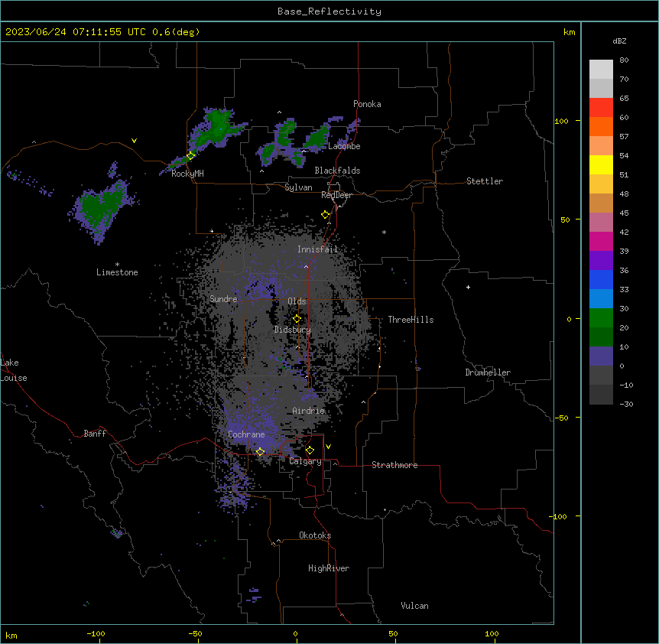Click the magenta 42 dBZ legend color
This screenshot has width=659, height=644.
pos(601,241)
